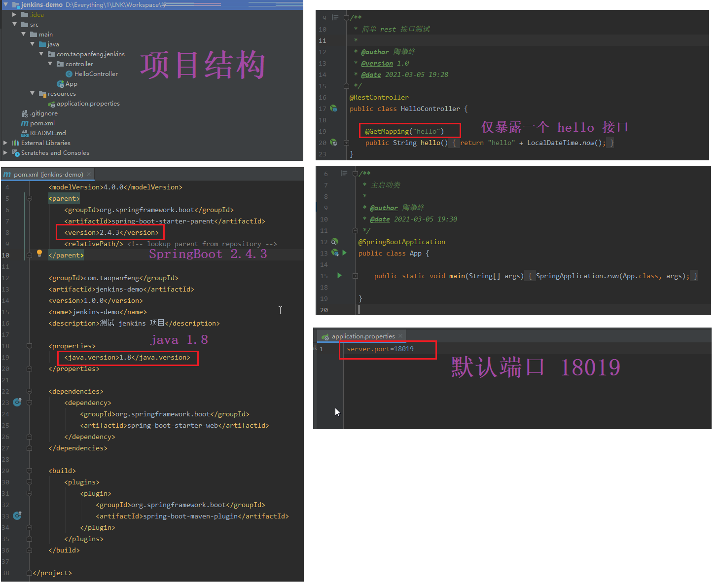This screenshot has width=719, height=588.
Task: Fold the parent block at pom.xml line 5
Action: 29,198
